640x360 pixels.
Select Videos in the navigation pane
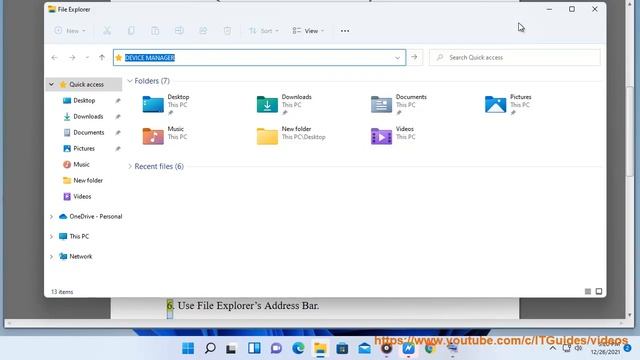click(x=82, y=196)
